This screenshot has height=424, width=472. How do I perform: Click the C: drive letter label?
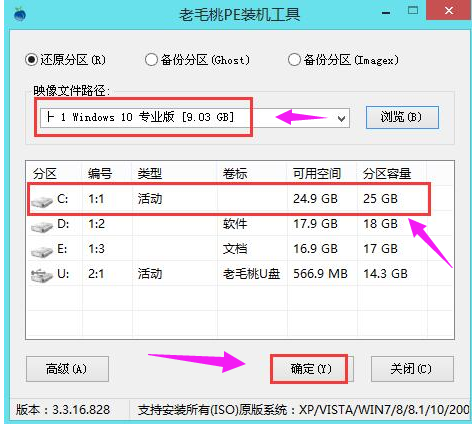tap(63, 199)
